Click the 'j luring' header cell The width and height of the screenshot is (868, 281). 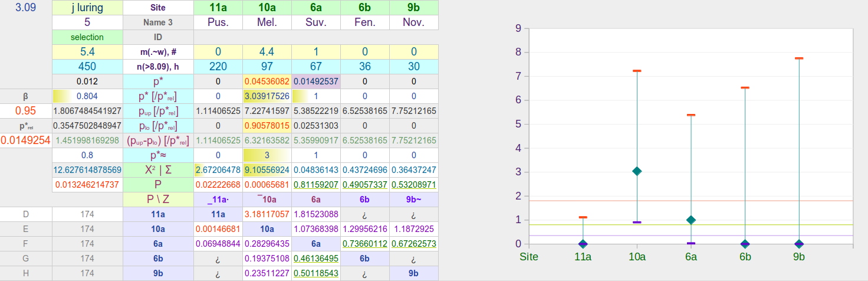(x=87, y=8)
